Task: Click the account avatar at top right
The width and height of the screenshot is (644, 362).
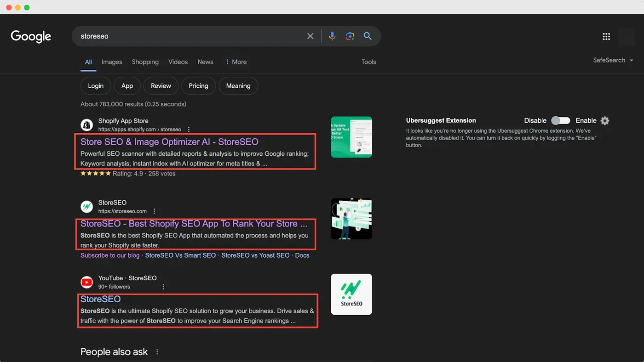Action: pos(627,36)
